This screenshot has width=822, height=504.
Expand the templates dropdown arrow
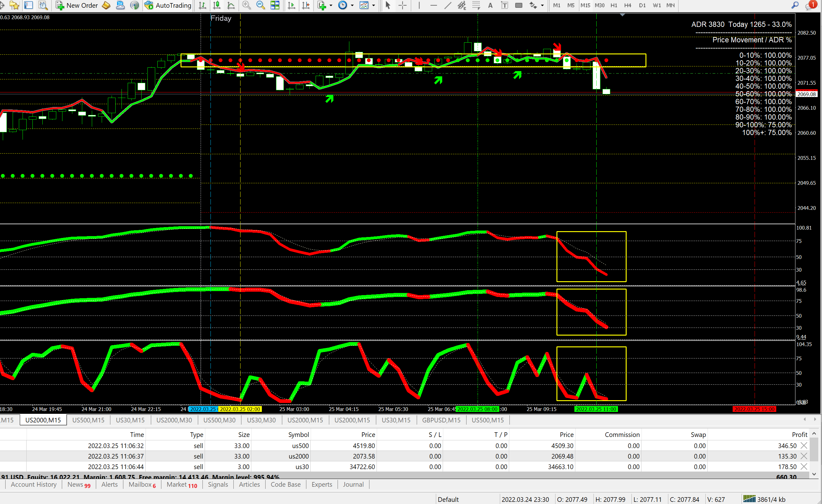pos(373,5)
